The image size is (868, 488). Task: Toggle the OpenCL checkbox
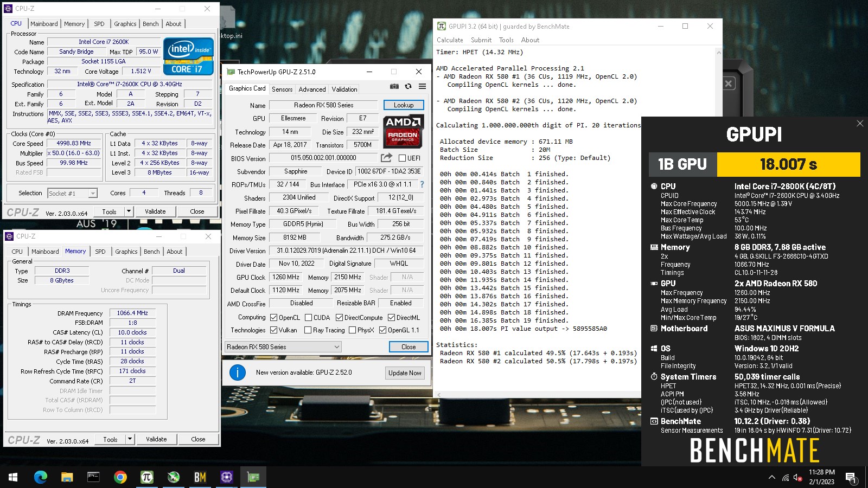[x=274, y=318]
